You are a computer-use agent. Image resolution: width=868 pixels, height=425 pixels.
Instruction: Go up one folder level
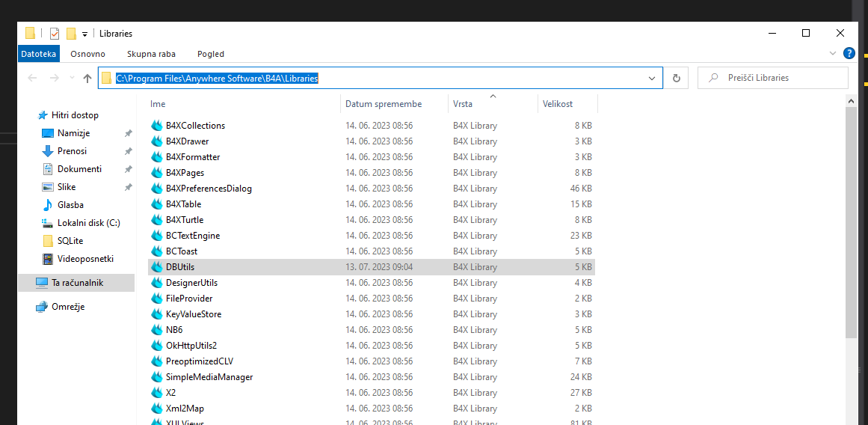click(x=87, y=78)
